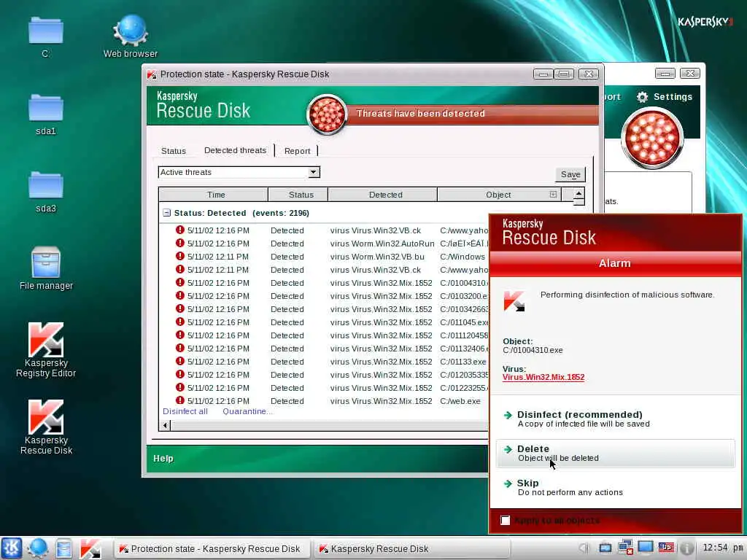Open the Virus.Win32.Mix.1852 link
Screen dimensions: 747x560
(x=543, y=377)
